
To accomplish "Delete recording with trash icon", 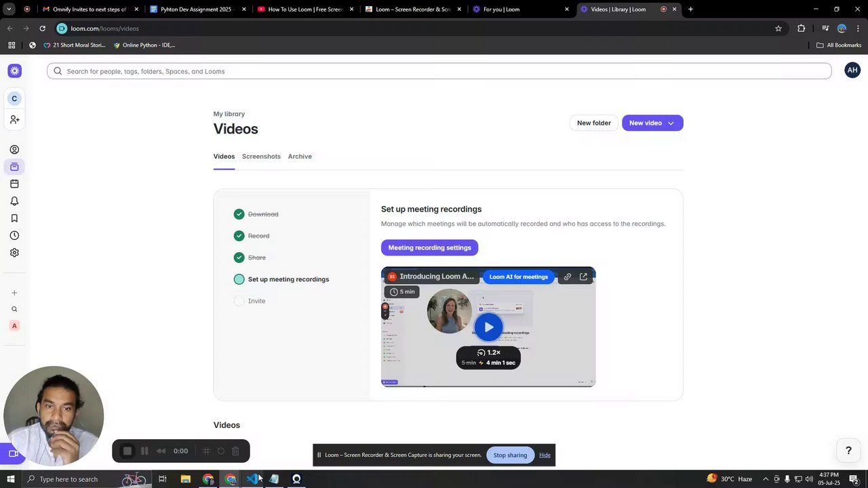I will coord(235,451).
